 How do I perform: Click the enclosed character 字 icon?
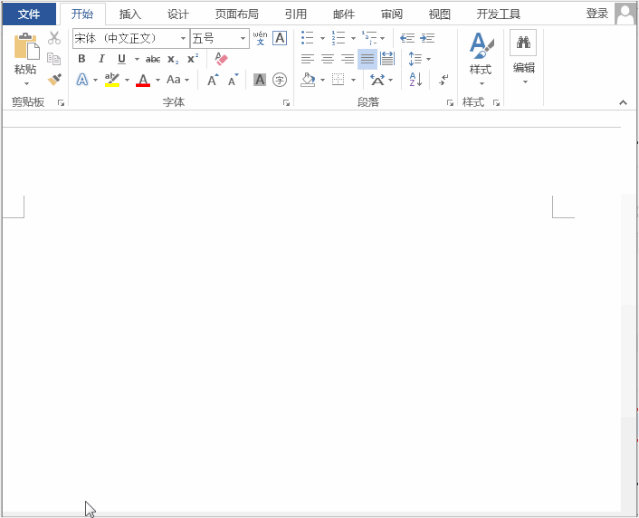click(280, 79)
